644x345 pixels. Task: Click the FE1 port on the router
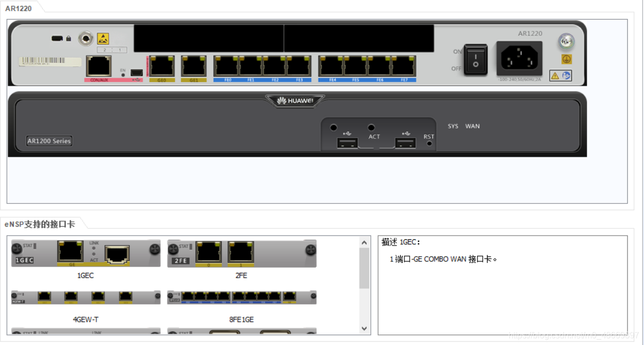pyautogui.click(x=251, y=66)
